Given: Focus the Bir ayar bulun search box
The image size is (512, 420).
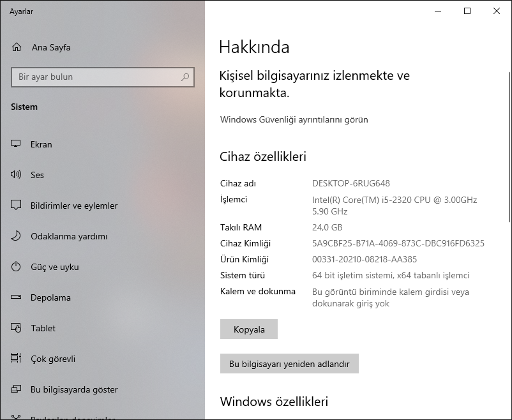Looking at the screenshot, I should pyautogui.click(x=103, y=77).
